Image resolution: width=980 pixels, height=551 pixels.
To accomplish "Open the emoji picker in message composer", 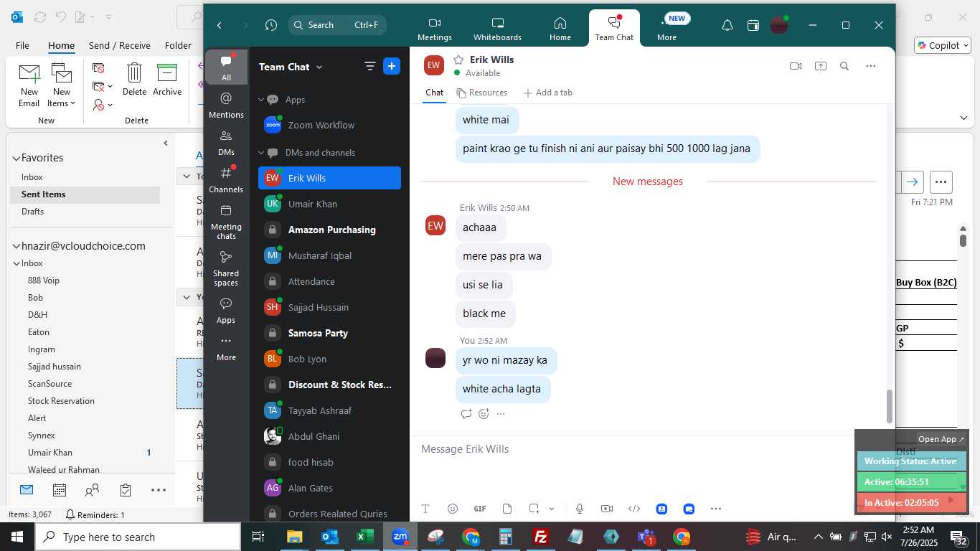I will 453,509.
